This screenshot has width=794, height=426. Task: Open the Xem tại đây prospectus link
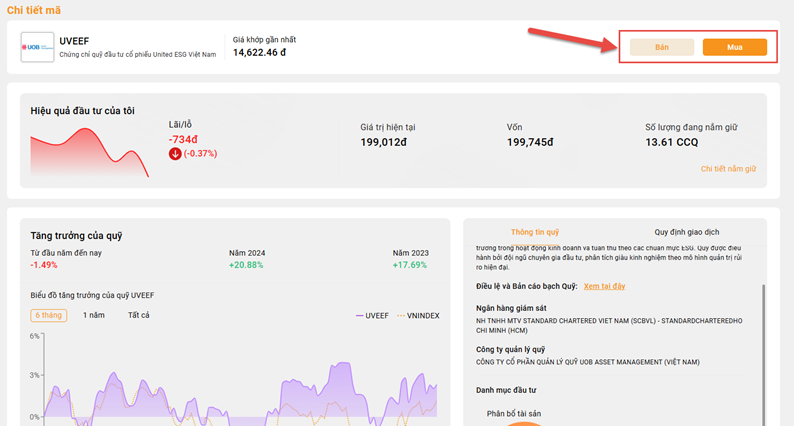point(604,286)
